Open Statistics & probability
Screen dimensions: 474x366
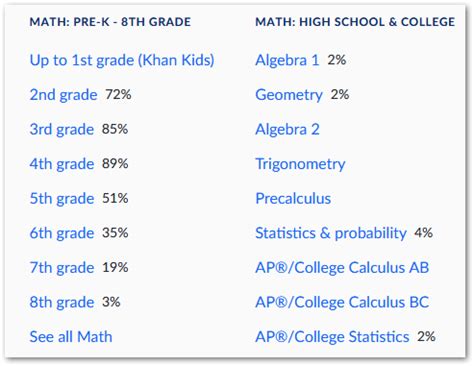(x=331, y=233)
